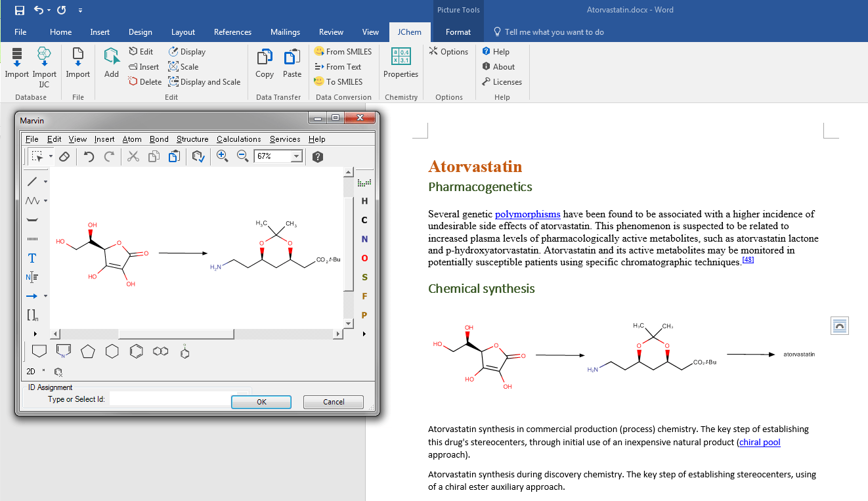This screenshot has width=868, height=501.
Task: Select the single bond drawing tool
Action: coord(32,181)
